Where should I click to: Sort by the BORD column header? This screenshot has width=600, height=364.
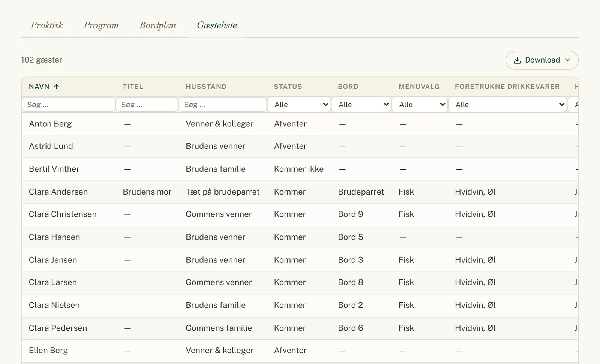click(348, 87)
